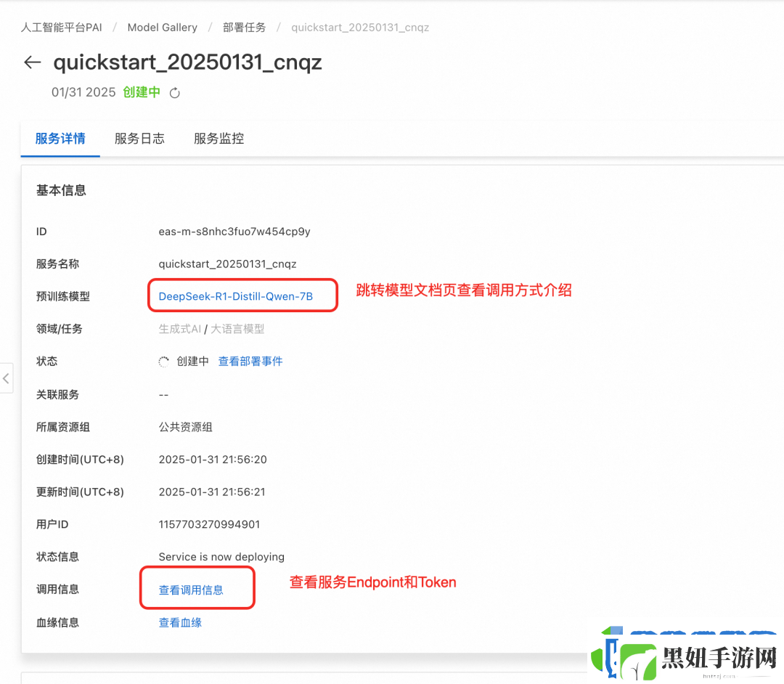Click the 大语言模型 task text
This screenshot has height=684, width=784.
[237, 329]
